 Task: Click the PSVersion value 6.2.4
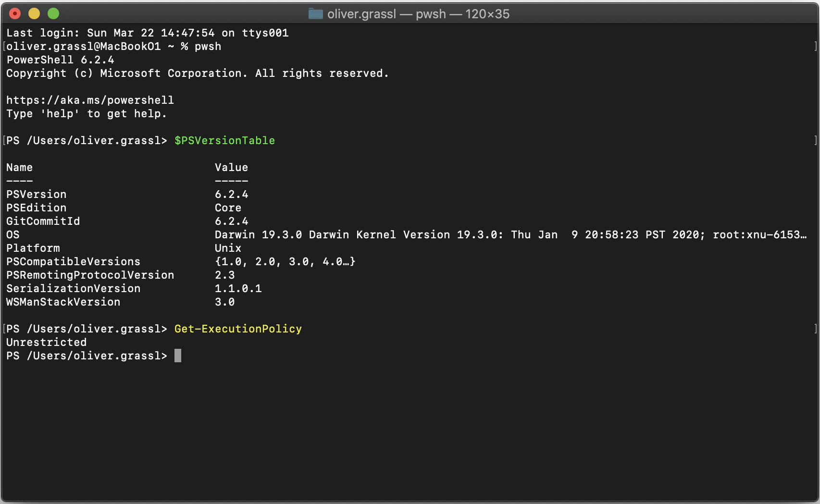coord(231,195)
